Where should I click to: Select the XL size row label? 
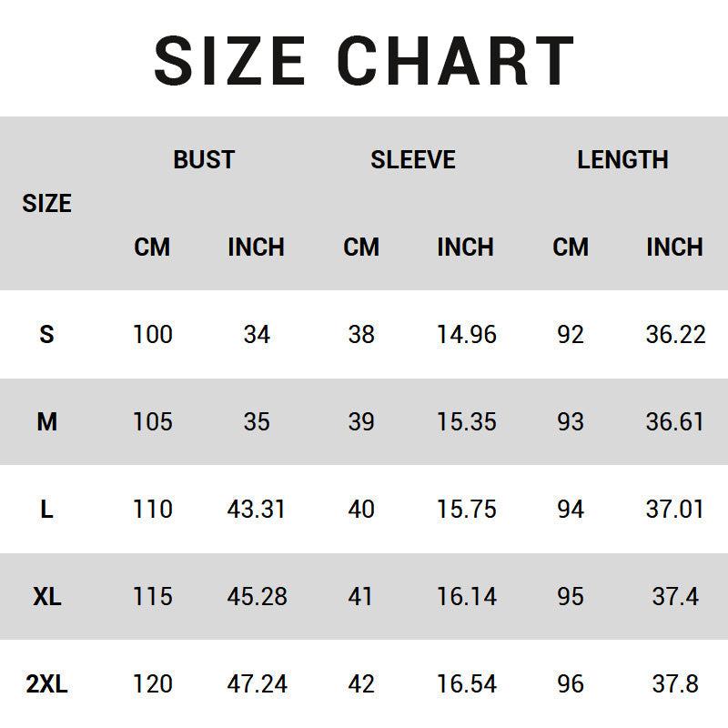[46, 597]
